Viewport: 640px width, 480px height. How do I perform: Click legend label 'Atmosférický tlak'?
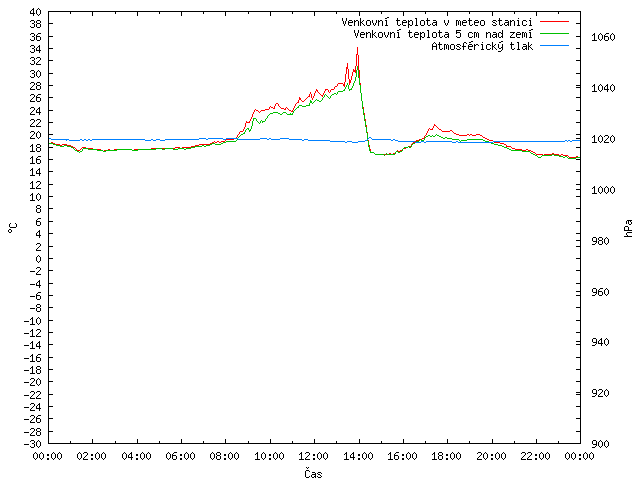[482, 46]
